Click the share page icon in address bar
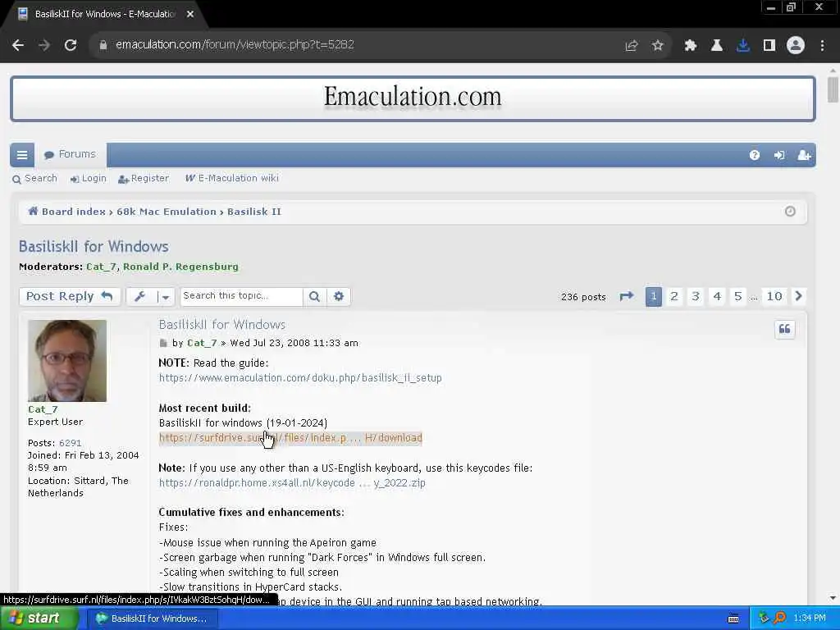The height and width of the screenshot is (630, 840). coord(632,46)
